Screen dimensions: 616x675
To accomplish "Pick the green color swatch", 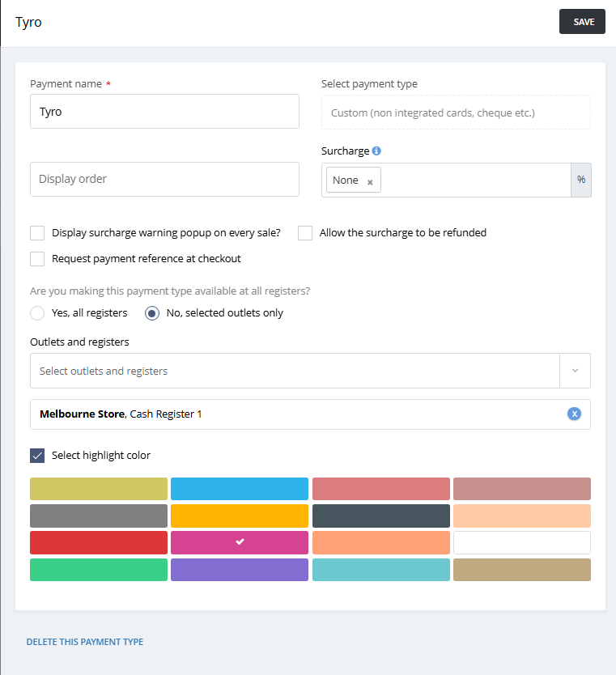I will 99,570.
